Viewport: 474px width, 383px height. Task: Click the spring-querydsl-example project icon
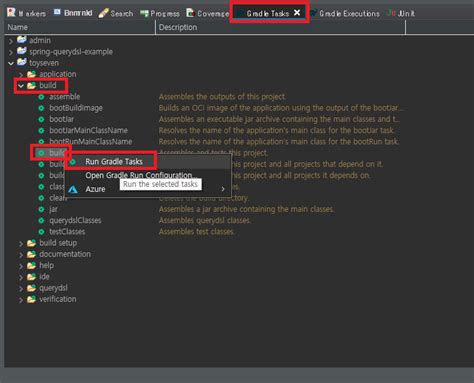(x=22, y=51)
